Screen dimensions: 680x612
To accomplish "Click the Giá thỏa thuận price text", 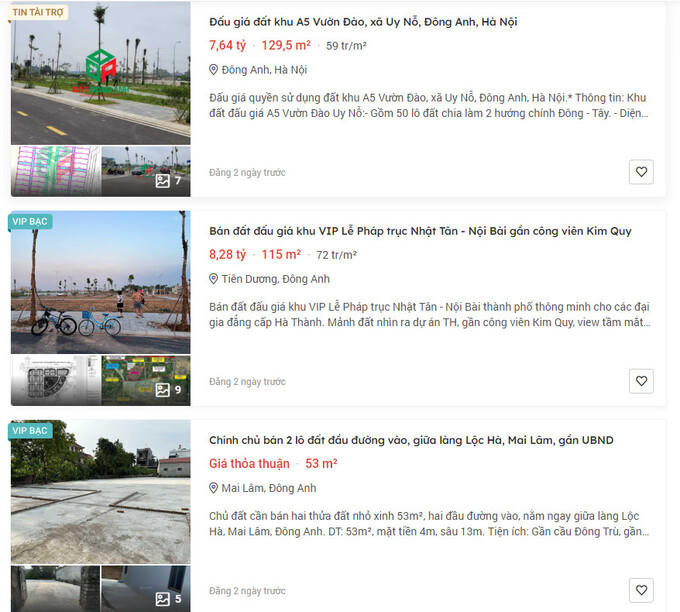I will 249,464.
